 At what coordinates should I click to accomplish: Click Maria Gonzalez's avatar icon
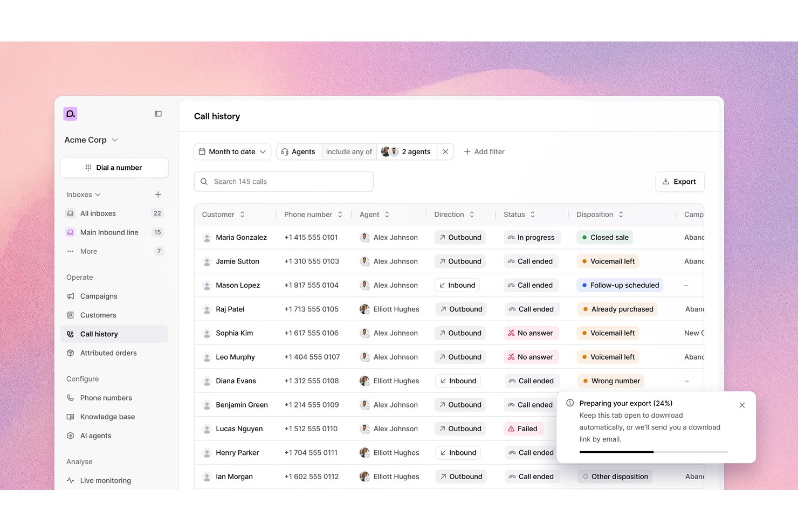tap(207, 238)
